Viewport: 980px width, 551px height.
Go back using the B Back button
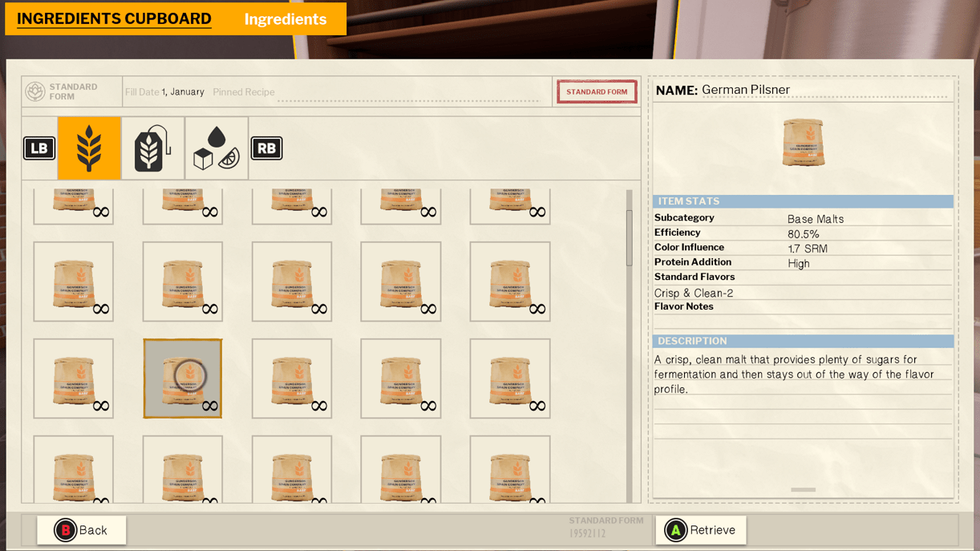[x=82, y=530]
